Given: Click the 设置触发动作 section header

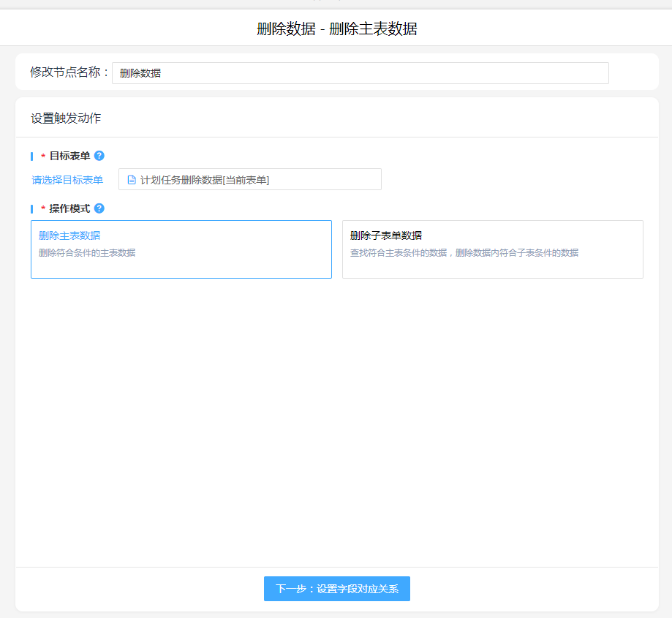Looking at the screenshot, I should tap(66, 118).
